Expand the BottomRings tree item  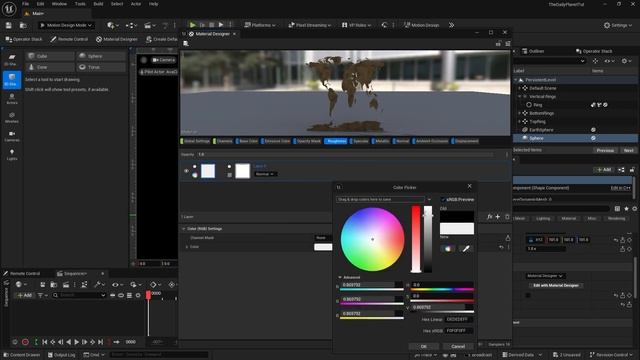click(x=520, y=113)
